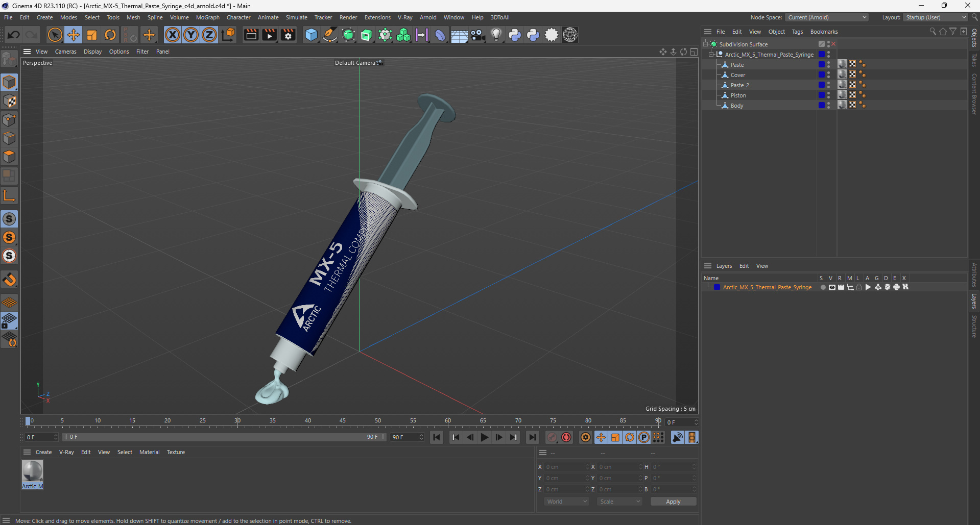Add a floor grid object icon
This screenshot has height=525, width=980.
click(x=459, y=35)
